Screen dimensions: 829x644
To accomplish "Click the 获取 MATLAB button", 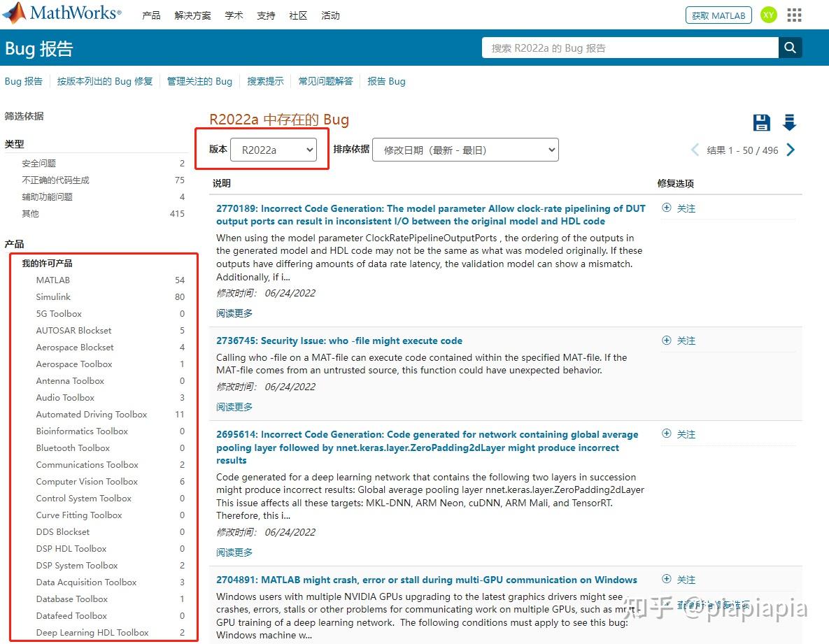I will click(x=718, y=15).
